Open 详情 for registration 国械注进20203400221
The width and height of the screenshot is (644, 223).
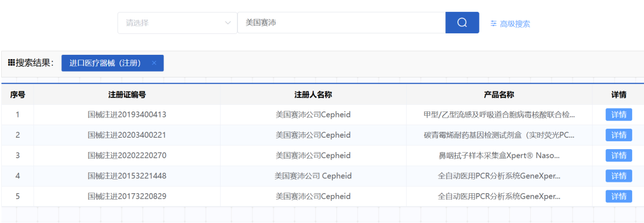click(x=618, y=135)
